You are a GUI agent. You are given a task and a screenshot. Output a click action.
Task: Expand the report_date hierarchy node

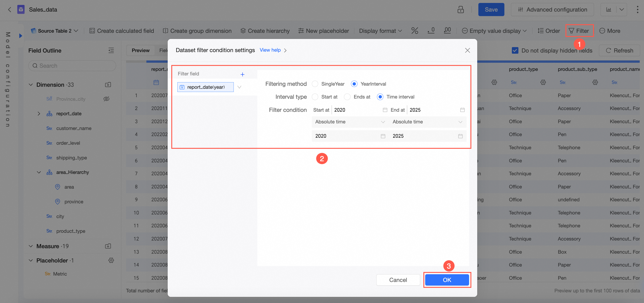pos(39,114)
